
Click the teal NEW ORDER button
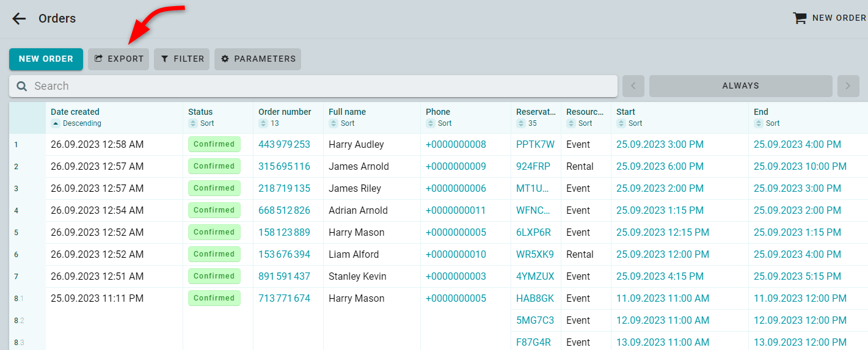pyautogui.click(x=46, y=59)
